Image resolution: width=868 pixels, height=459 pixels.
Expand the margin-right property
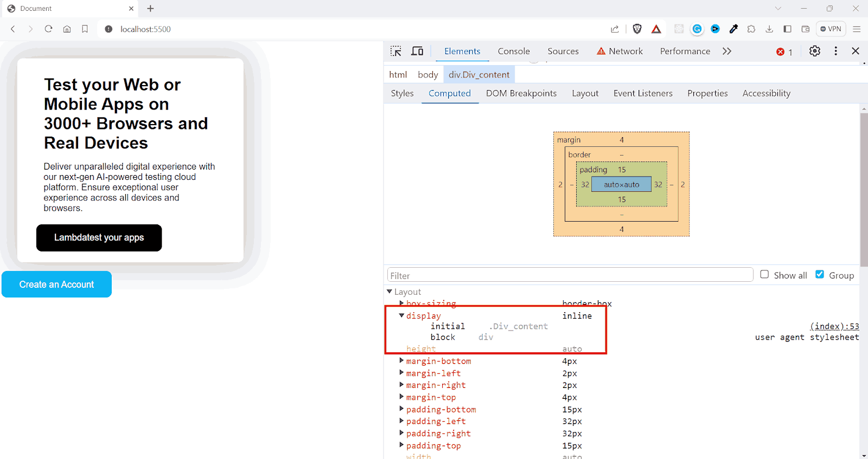401,385
